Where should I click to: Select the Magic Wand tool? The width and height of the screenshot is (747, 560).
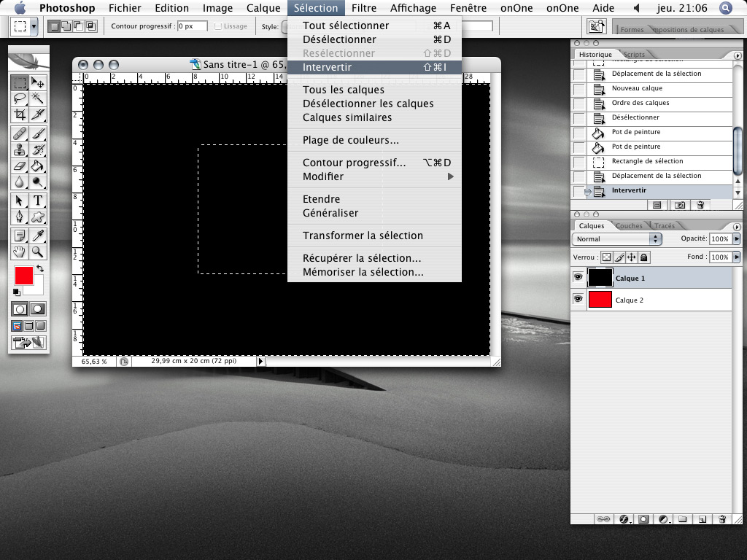click(x=38, y=98)
